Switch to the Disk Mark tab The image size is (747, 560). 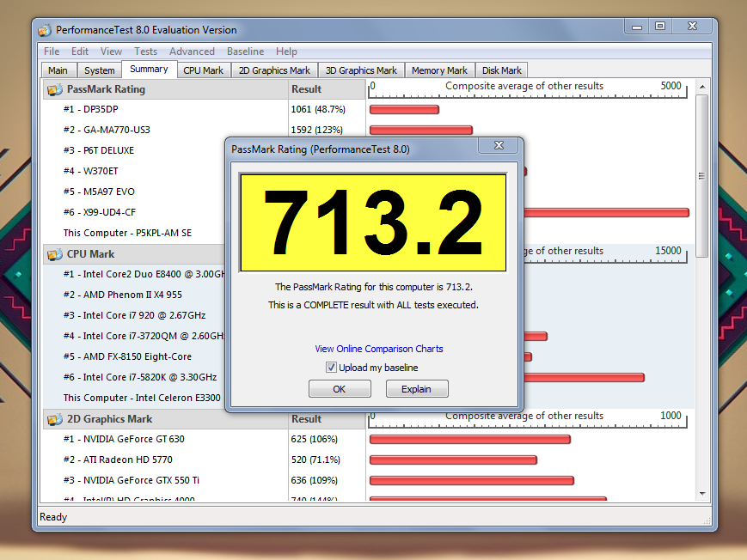pos(501,70)
